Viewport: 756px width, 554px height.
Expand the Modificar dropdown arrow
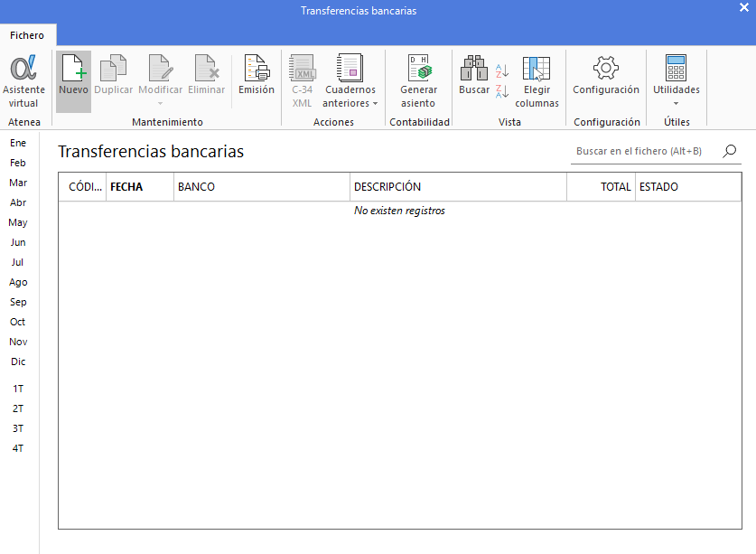click(x=160, y=103)
